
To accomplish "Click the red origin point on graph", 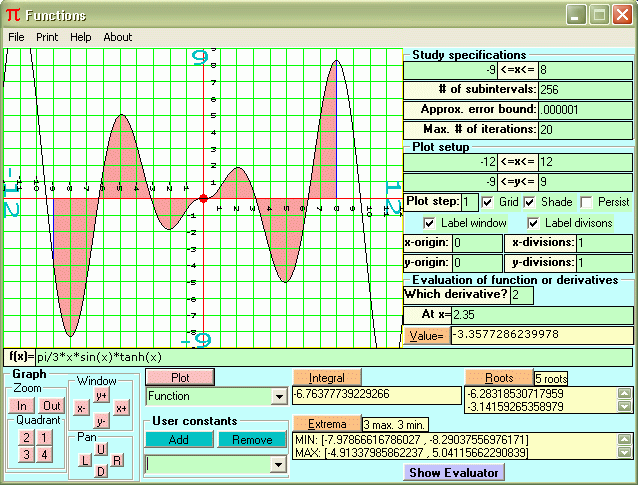I will pyautogui.click(x=203, y=198).
